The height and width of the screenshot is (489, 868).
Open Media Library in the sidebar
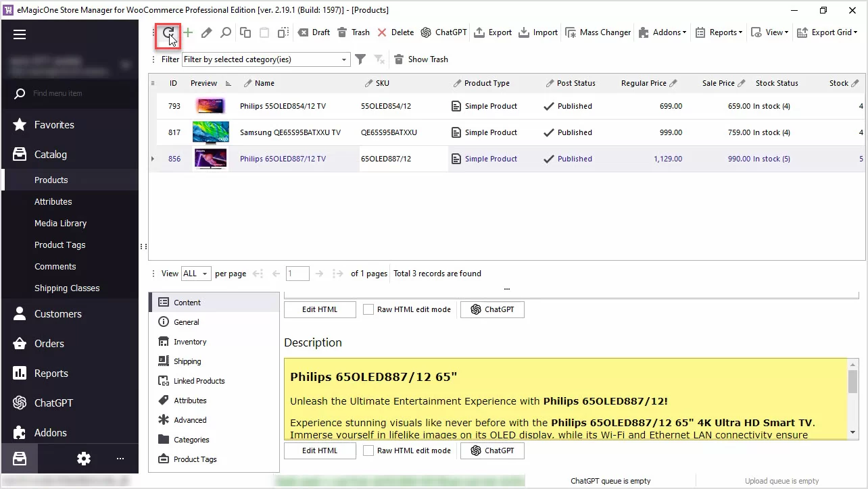click(60, 223)
